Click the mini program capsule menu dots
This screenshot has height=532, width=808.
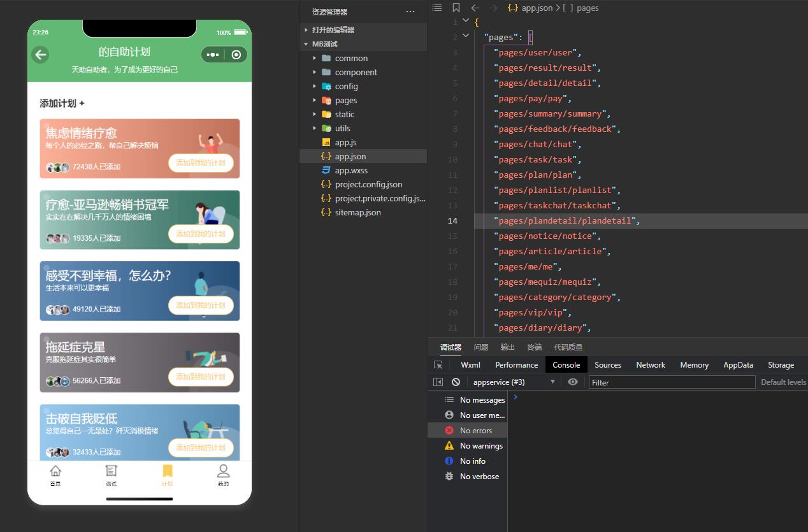(213, 55)
